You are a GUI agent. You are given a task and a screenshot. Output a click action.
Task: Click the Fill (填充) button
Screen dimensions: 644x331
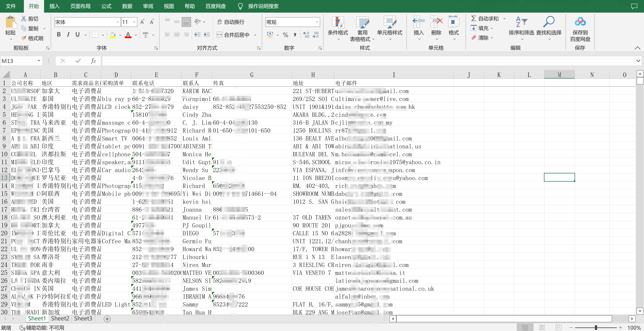[x=480, y=28]
